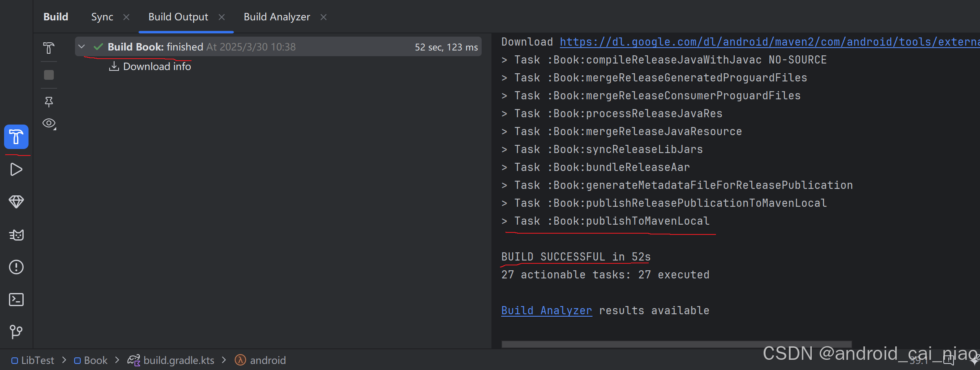Click the compileReleaseJavaWithJavac NO-SOURCE line
Viewport: 980px width, 370px height.
coord(664,60)
